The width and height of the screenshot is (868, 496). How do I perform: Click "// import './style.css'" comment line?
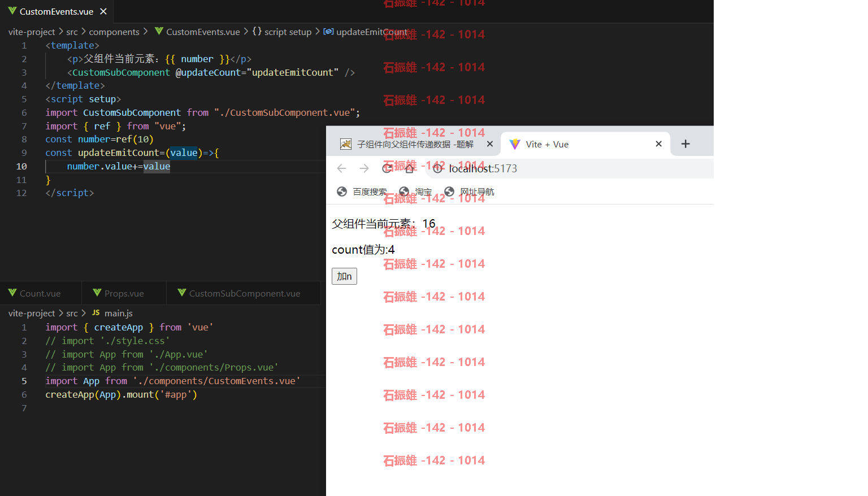tap(107, 341)
